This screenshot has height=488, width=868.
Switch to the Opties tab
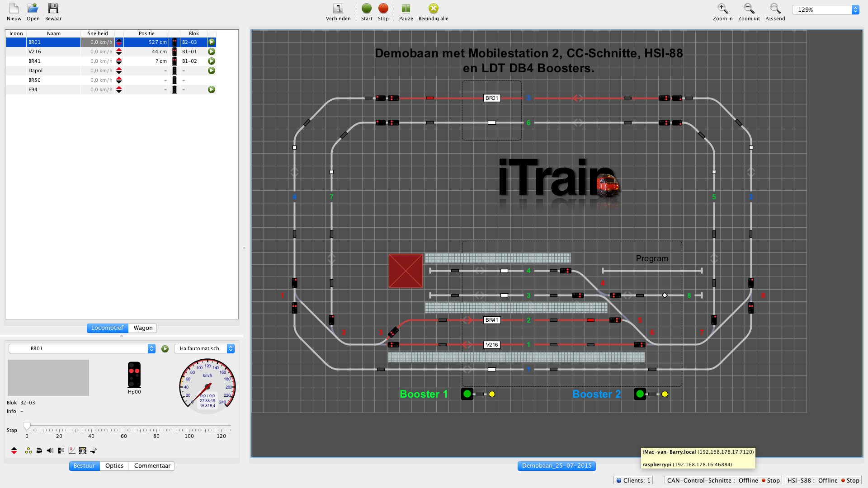coord(114,466)
